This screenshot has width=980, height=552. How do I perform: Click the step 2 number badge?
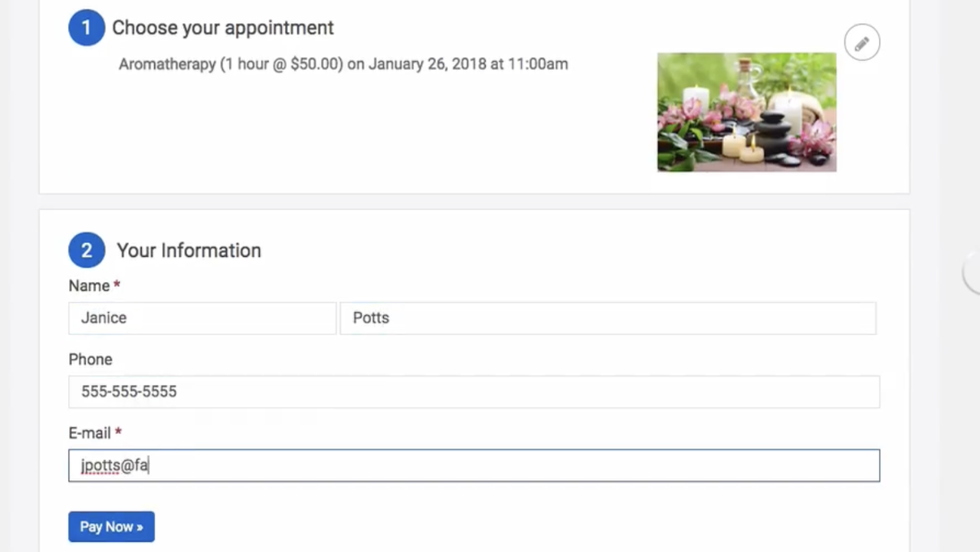tap(87, 251)
